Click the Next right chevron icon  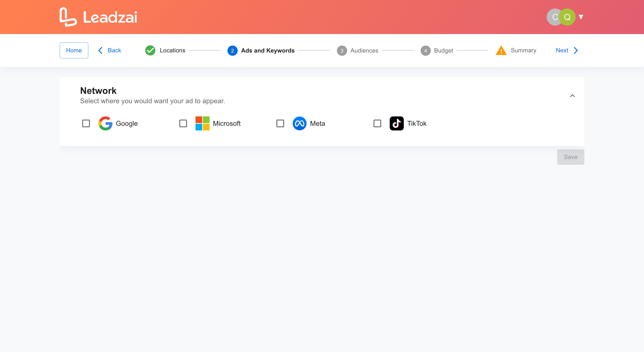pyautogui.click(x=576, y=50)
